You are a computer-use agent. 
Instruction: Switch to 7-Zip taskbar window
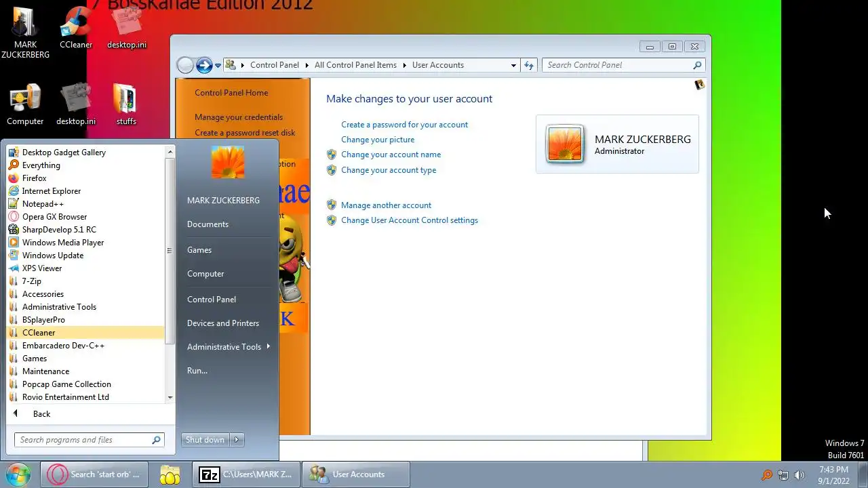[245, 474]
